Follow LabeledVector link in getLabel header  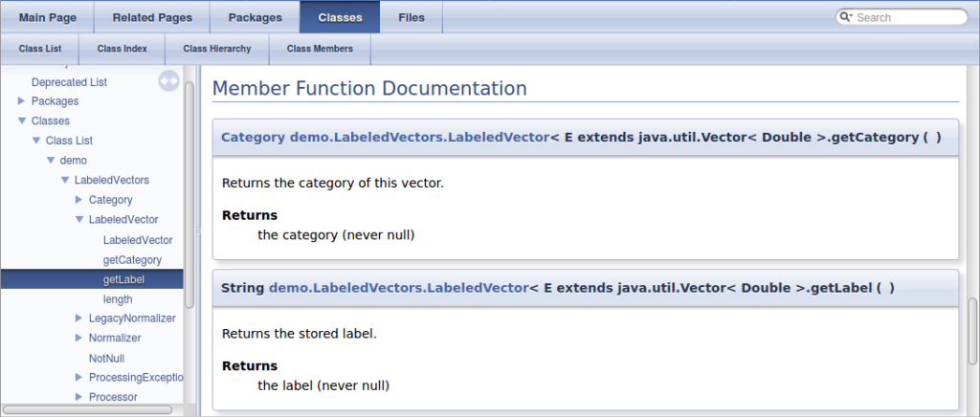[399, 288]
